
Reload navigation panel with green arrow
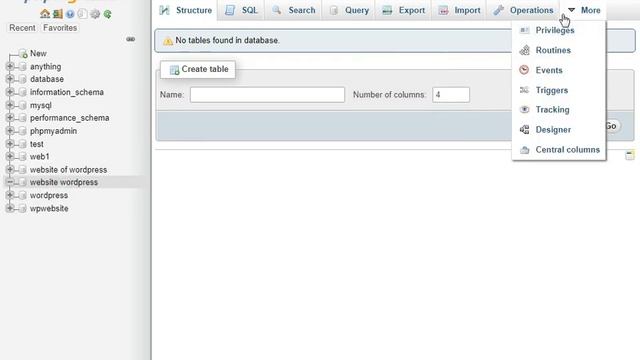point(107,14)
